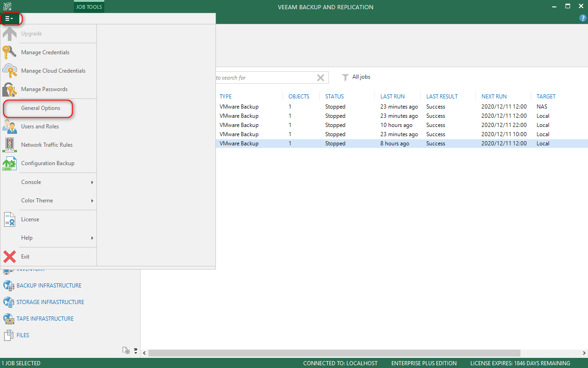Sort by the STATUS column header
This screenshot has width=588, height=368.
point(334,97)
